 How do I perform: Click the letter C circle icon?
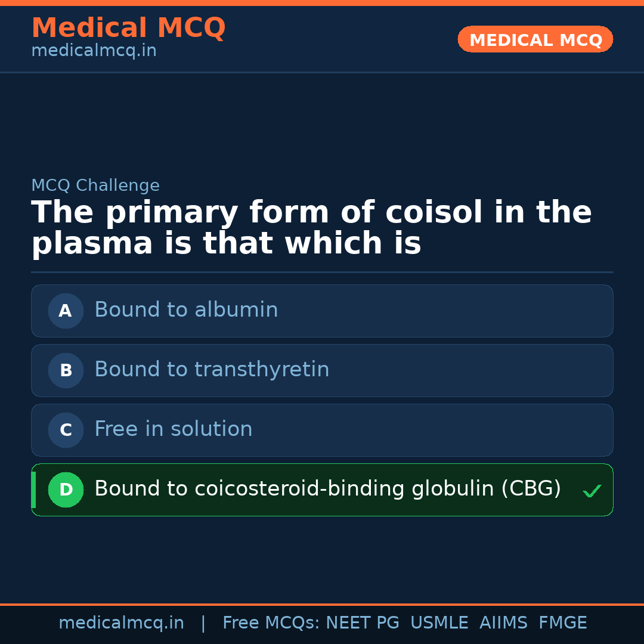66,430
